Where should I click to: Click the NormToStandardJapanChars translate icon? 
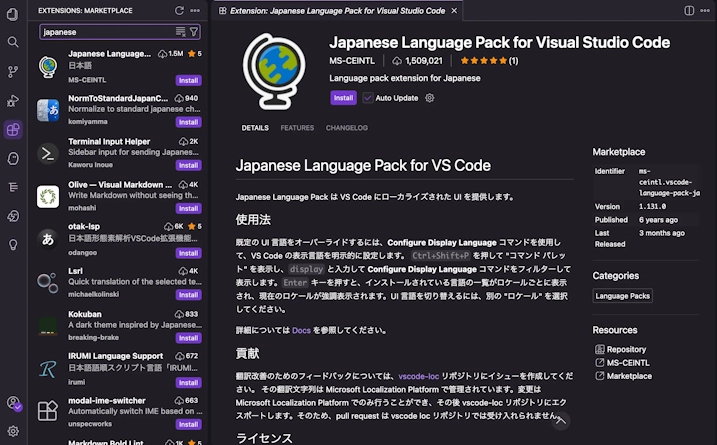click(x=48, y=110)
